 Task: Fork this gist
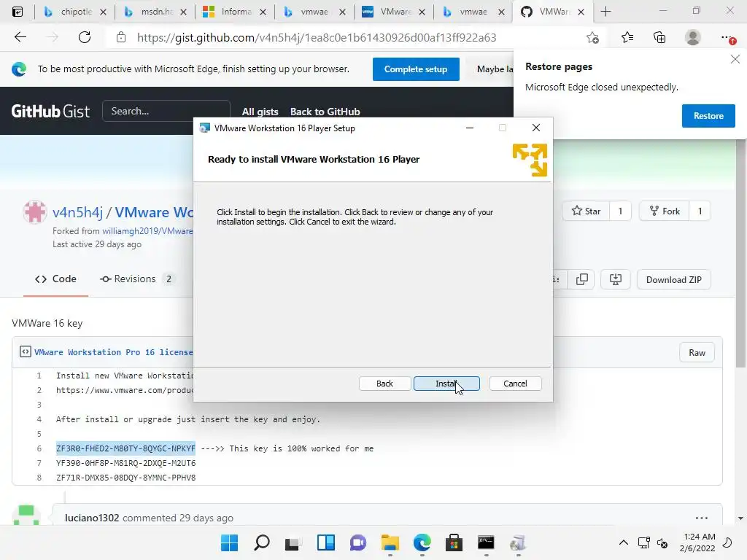665,211
